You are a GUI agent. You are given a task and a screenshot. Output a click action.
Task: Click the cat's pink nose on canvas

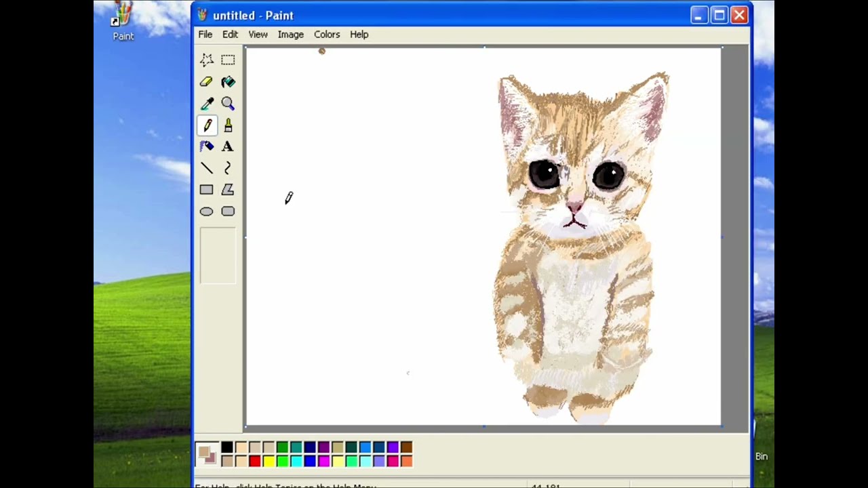click(x=574, y=206)
